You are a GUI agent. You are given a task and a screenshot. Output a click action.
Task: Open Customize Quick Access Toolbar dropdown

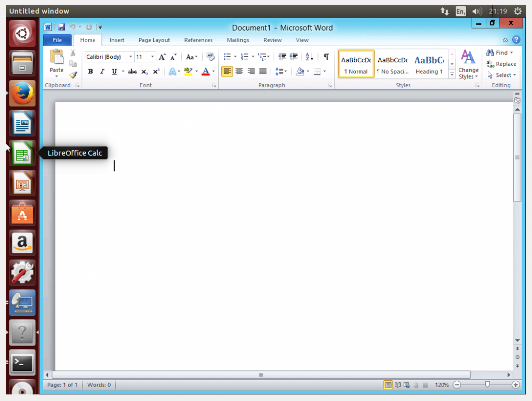100,27
